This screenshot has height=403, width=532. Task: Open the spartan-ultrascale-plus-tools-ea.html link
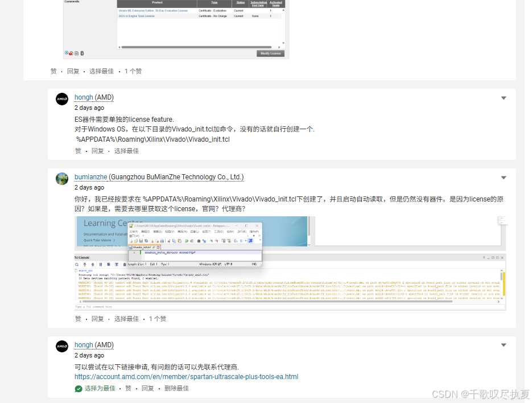coord(186,377)
